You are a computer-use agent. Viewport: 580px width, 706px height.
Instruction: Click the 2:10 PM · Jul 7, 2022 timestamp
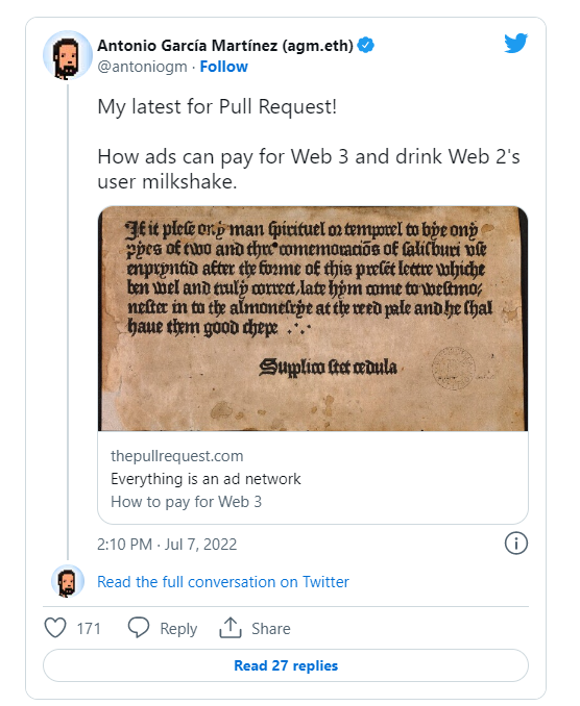click(x=167, y=544)
